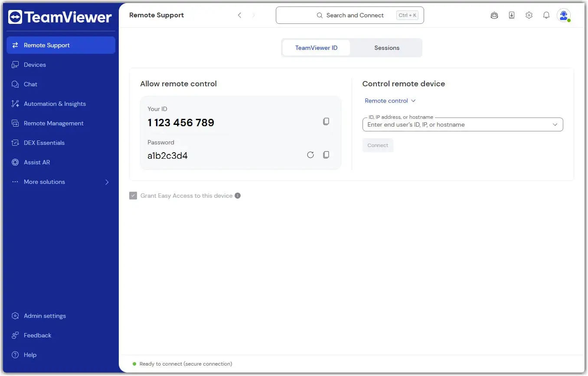Open Remote Management section

point(61,123)
